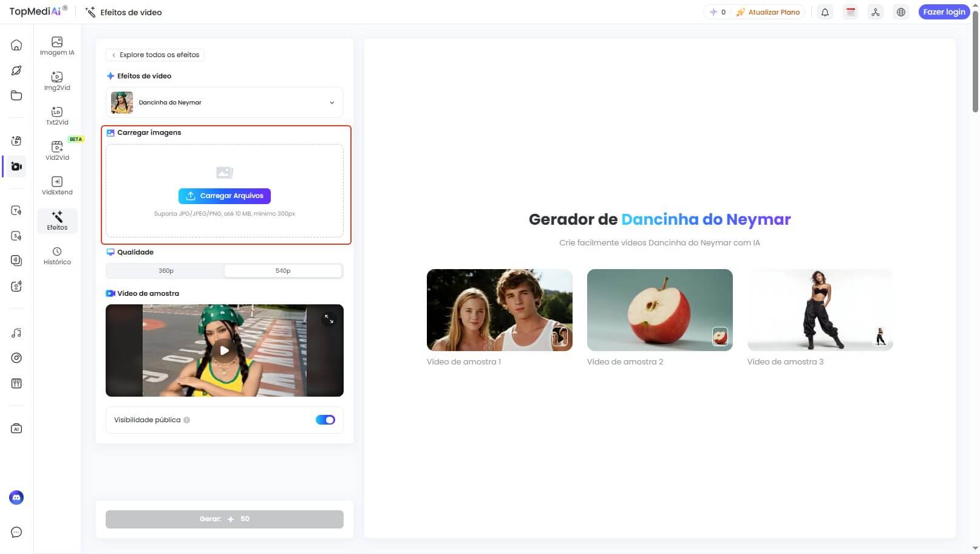
Task: Go back via Explore todos os efeitos
Action: (x=155, y=55)
